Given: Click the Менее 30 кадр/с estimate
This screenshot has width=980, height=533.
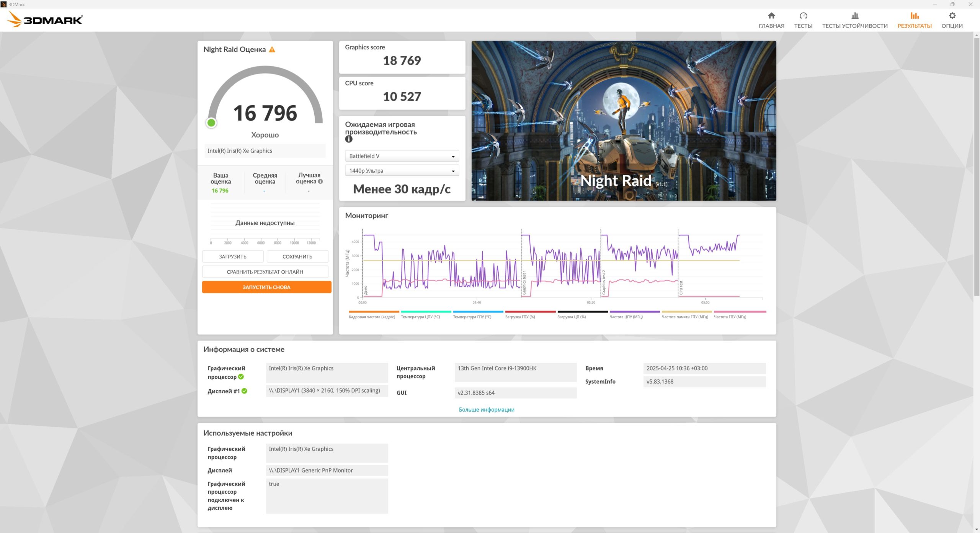Looking at the screenshot, I should [x=402, y=189].
